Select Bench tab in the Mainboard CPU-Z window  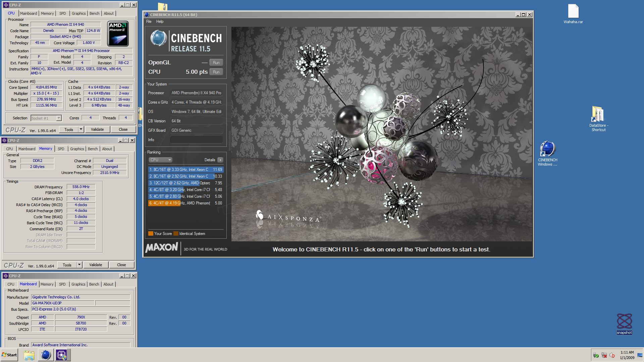point(94,284)
